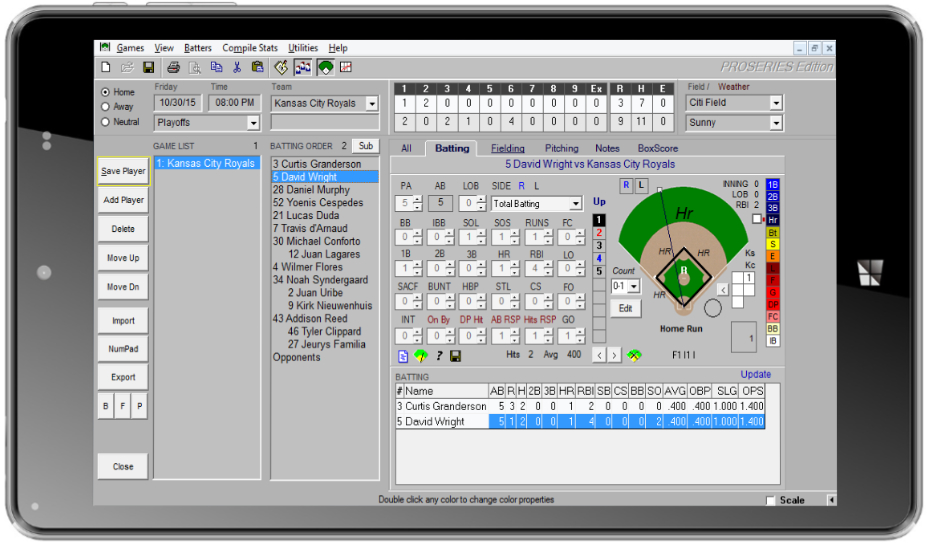Select the Home radio button
This screenshot has height=546, width=930.
[x=106, y=92]
